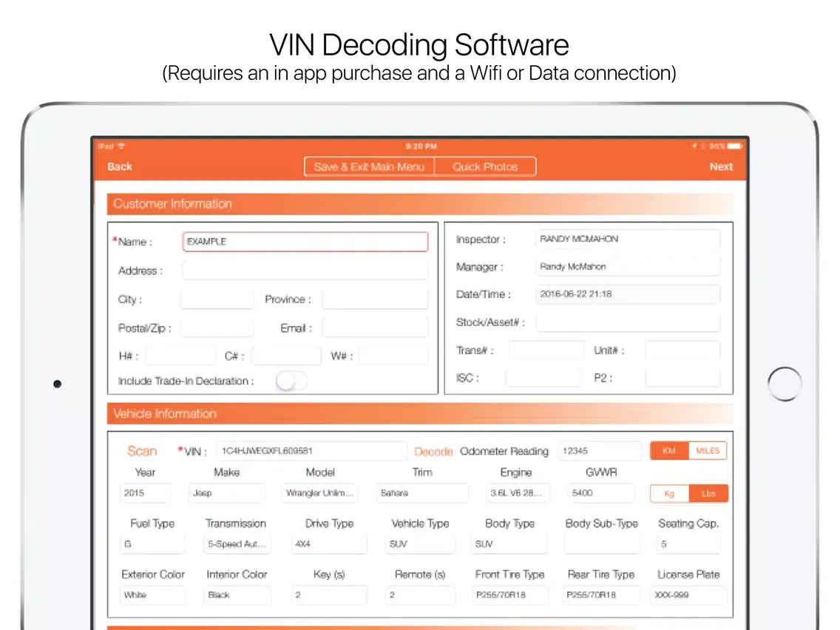
Task: Click the Seating Cap. field
Action: [688, 543]
